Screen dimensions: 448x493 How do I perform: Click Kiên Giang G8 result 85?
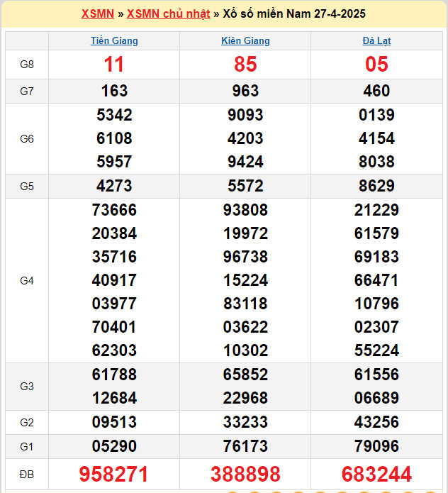(245, 65)
